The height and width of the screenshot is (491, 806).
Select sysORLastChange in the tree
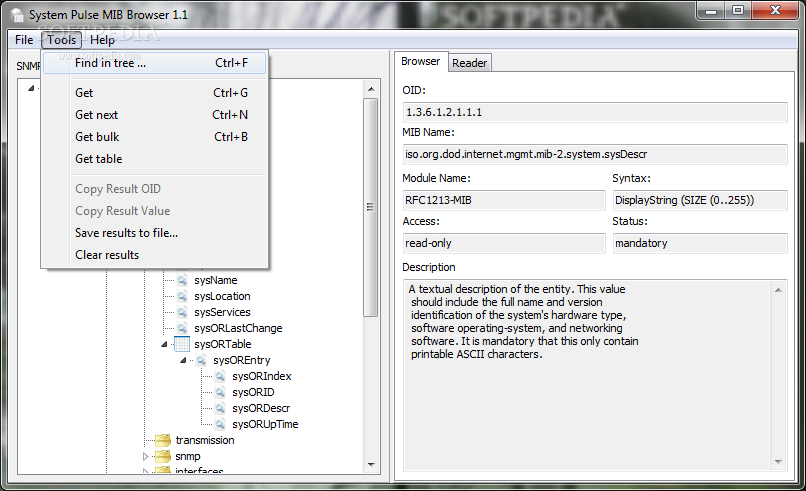click(238, 328)
